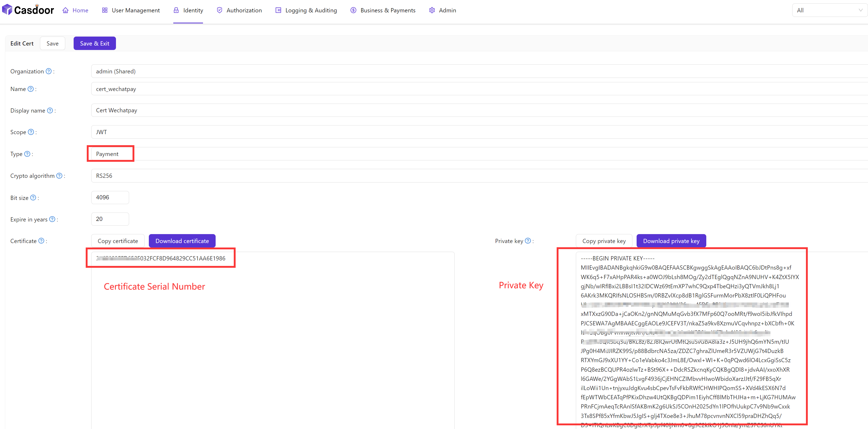Open the All organization selector dropdown
Viewport: 868px width, 429px height.
tap(829, 11)
